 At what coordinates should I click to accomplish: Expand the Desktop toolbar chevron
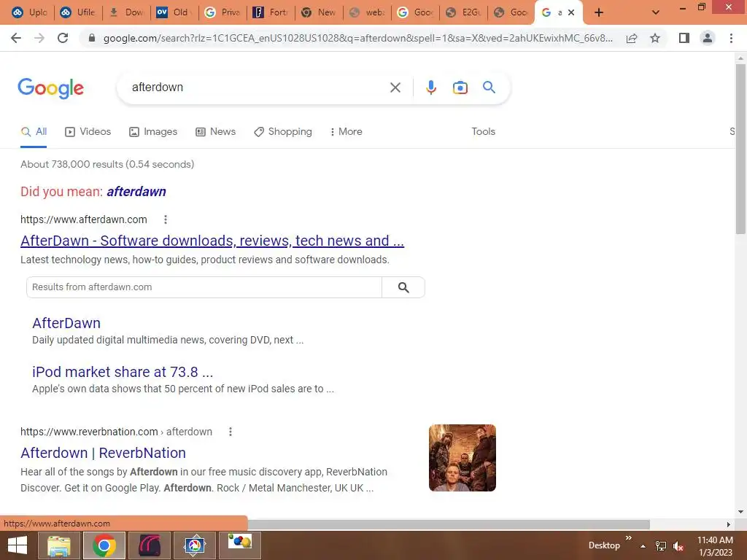tap(628, 537)
